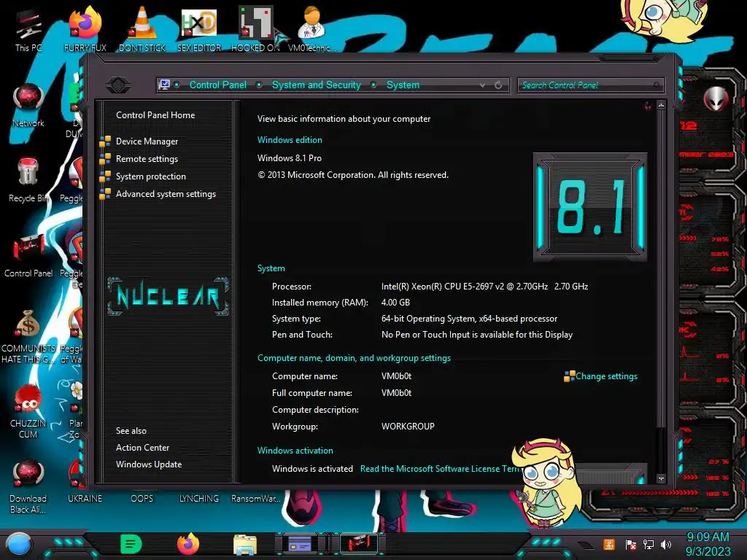Click the Start orb on the taskbar
Screen dimensions: 747x560
[x=19, y=544]
